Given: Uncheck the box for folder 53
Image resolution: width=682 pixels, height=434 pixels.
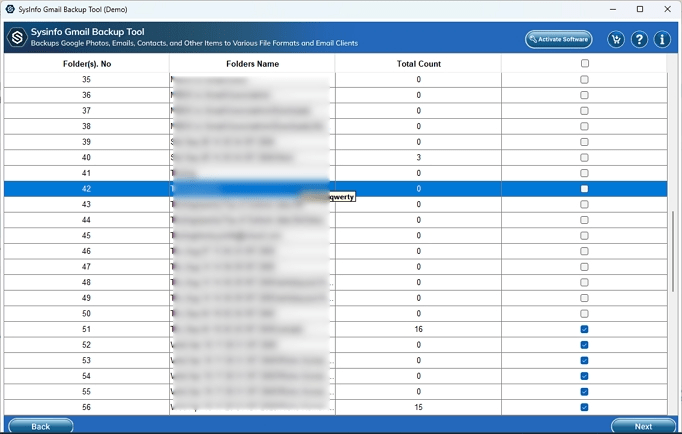Looking at the screenshot, I should 584,361.
